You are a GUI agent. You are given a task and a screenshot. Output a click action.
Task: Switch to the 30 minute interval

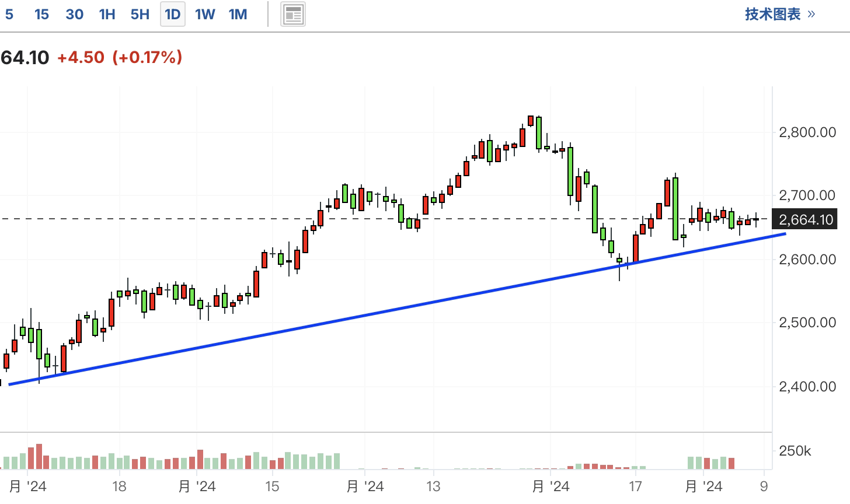tap(74, 15)
